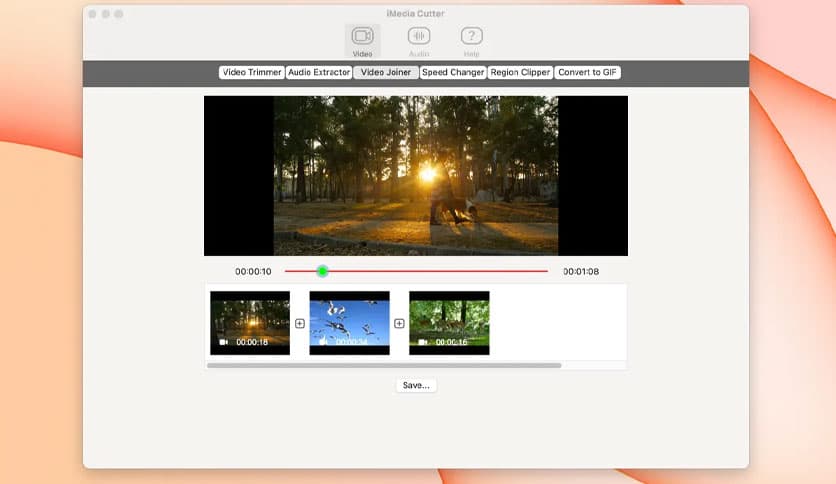The image size is (836, 484).
Task: Click the Save... button
Action: 416,385
